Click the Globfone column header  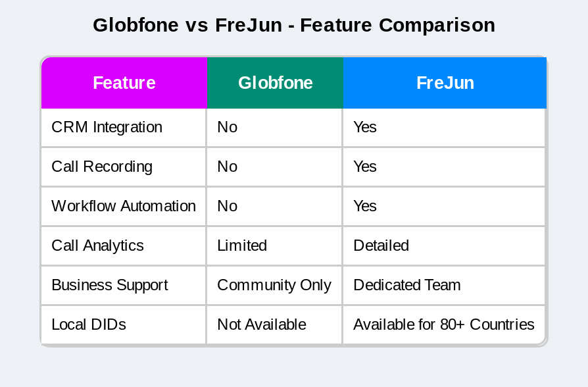click(275, 83)
